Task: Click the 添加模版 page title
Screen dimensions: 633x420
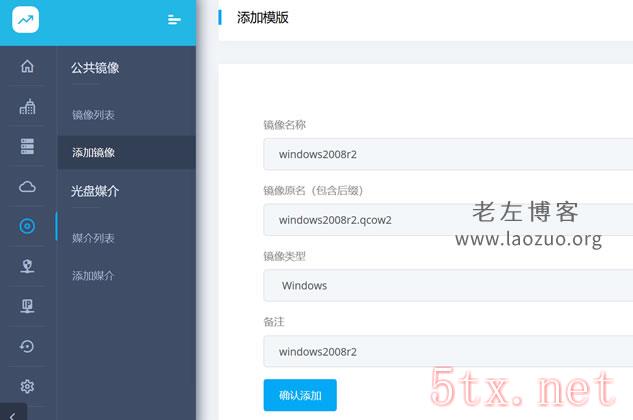Action: 262,17
